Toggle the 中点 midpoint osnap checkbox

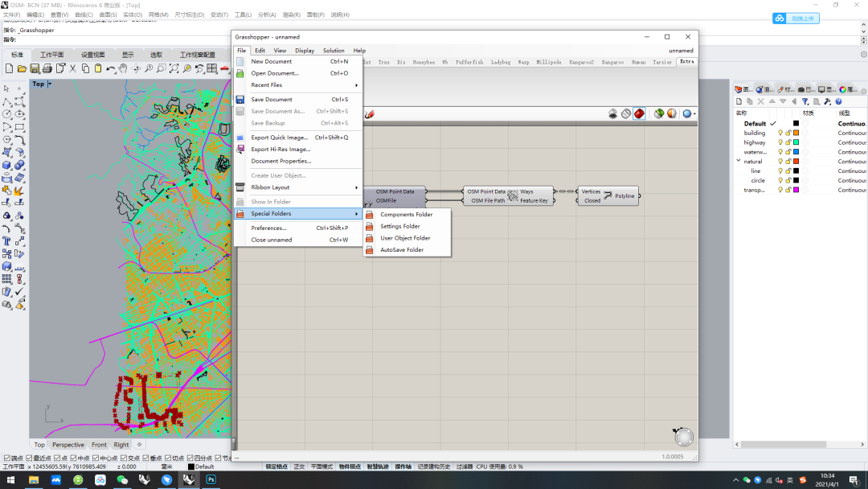73,458
